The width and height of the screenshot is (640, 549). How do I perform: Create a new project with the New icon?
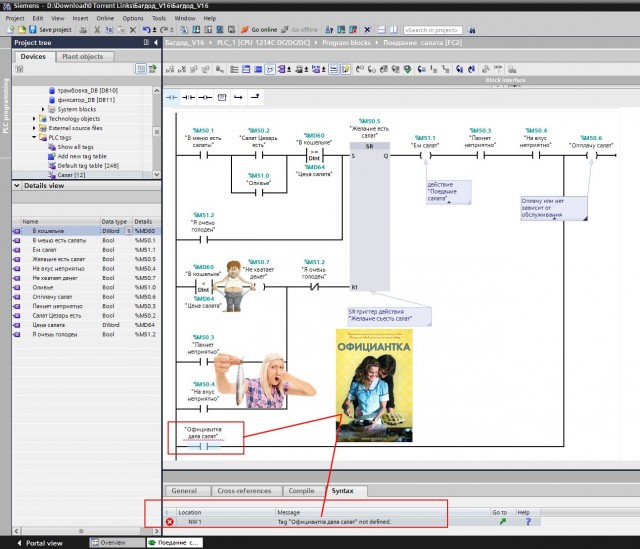point(11,29)
